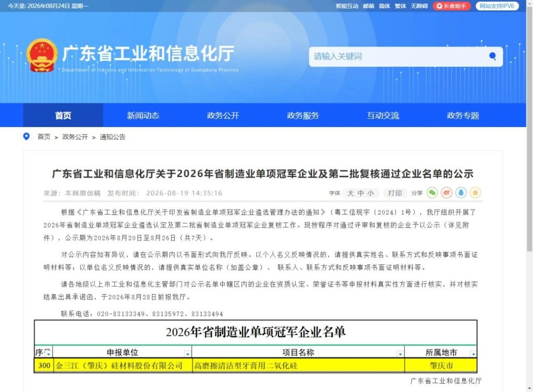The image size is (533, 392).
Task: Click the search magnifier icon
Action: click(x=492, y=56)
